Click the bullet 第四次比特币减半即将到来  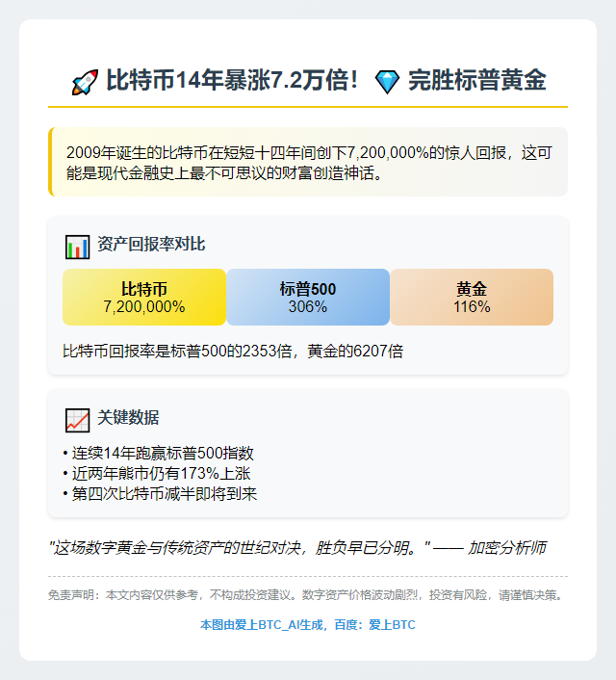[x=160, y=494]
